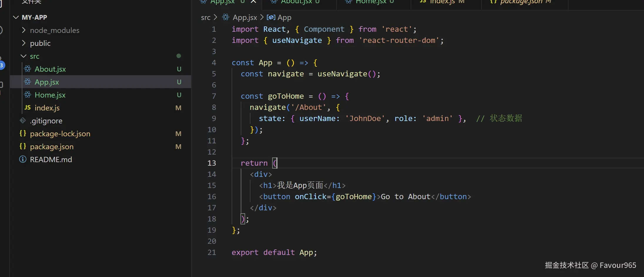Select the JS icon of index.js in explorer

[28, 108]
